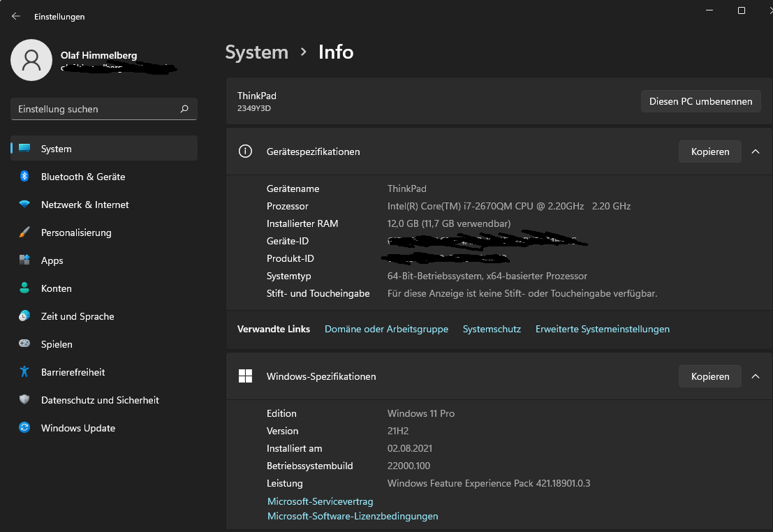Click the Systemtyp value 64-Bit-Betriebssystem

[x=487, y=276]
